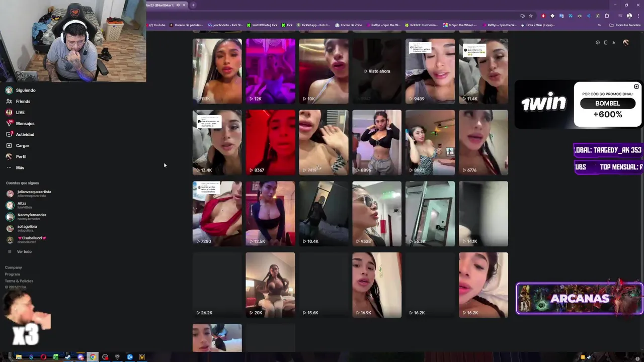Image resolution: width=644 pixels, height=362 pixels.
Task: Open the Chrome extensions puzzle icon
Action: pos(607,16)
